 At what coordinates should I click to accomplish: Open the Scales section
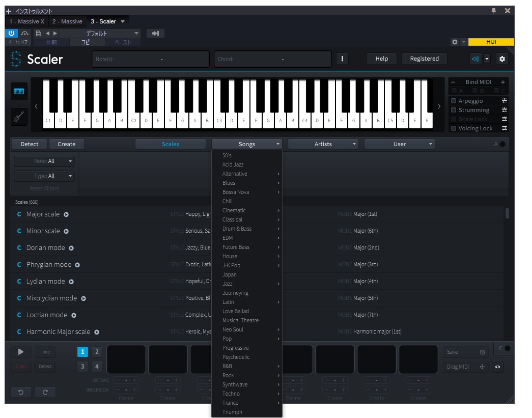coord(171,144)
